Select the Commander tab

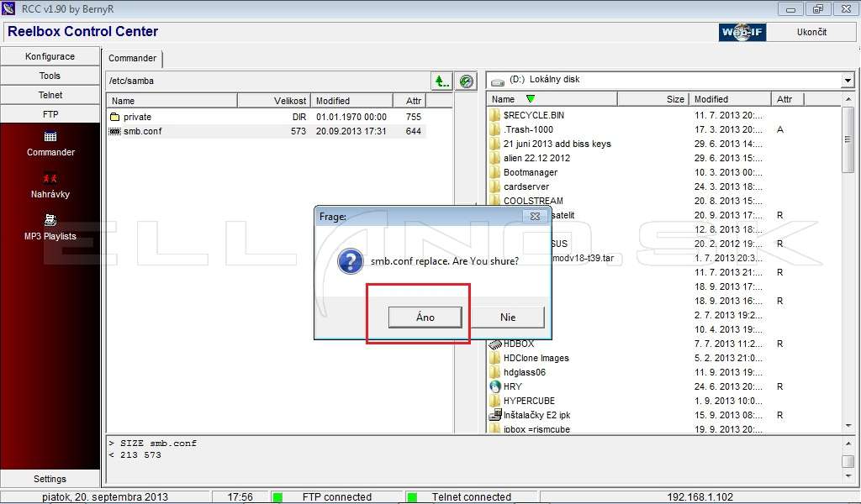132,58
